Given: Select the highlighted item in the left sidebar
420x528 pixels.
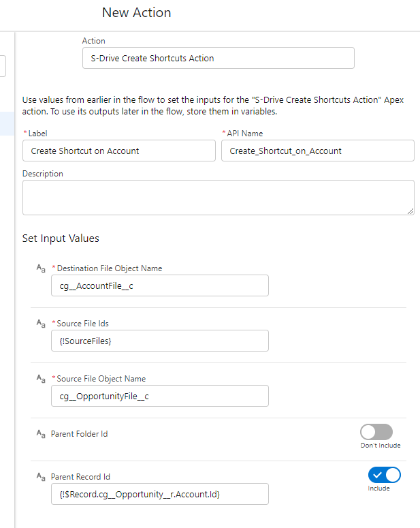Looking at the screenshot, I should click(x=7, y=124).
